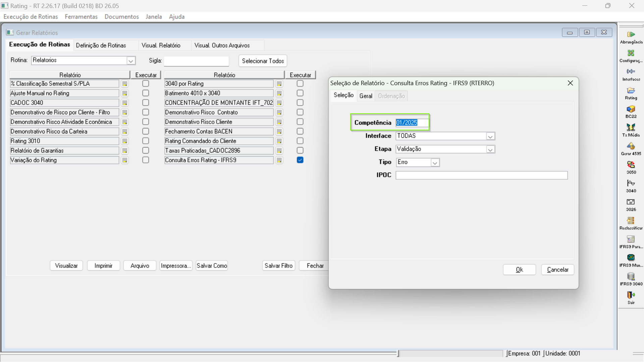Uncheck Consulta Erros Rating - IFRS9 checkbox
Viewport: 644px width, 362px height.
click(x=300, y=160)
